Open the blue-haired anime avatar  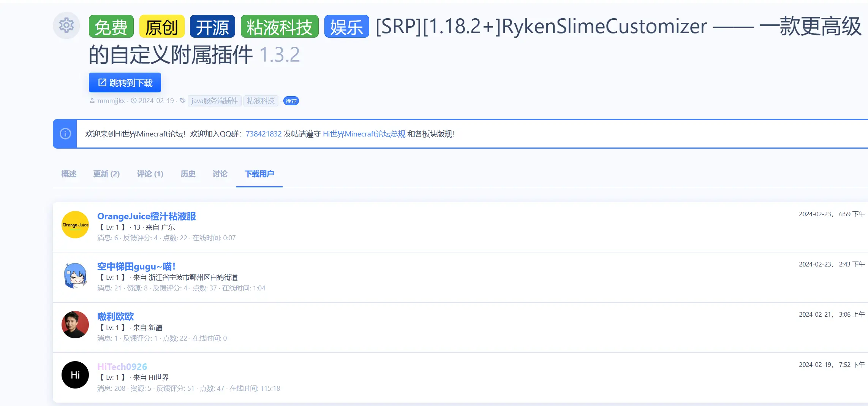pyautogui.click(x=75, y=275)
